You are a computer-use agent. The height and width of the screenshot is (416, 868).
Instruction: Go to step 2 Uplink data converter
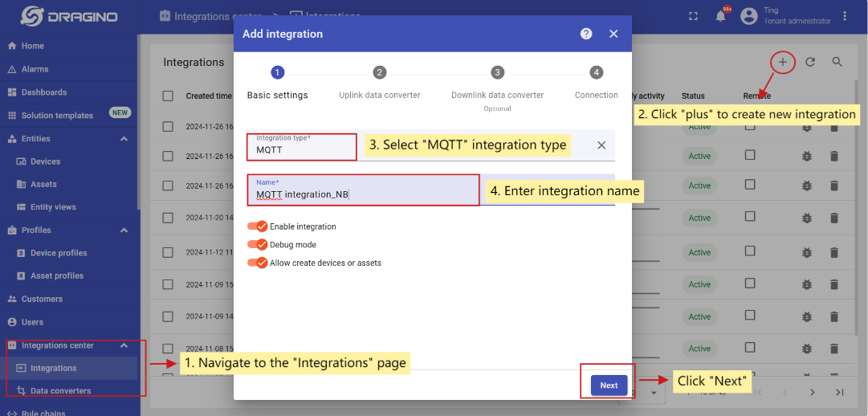[379, 84]
